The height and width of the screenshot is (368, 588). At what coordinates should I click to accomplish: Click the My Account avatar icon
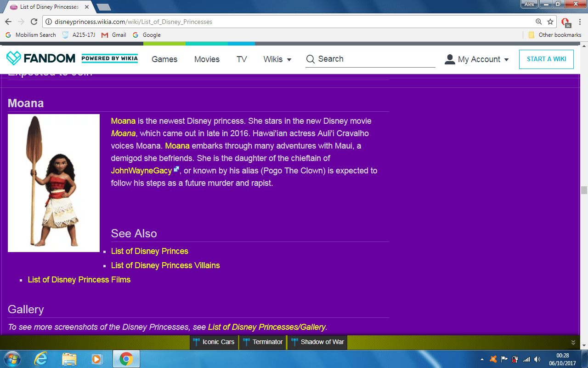point(450,59)
